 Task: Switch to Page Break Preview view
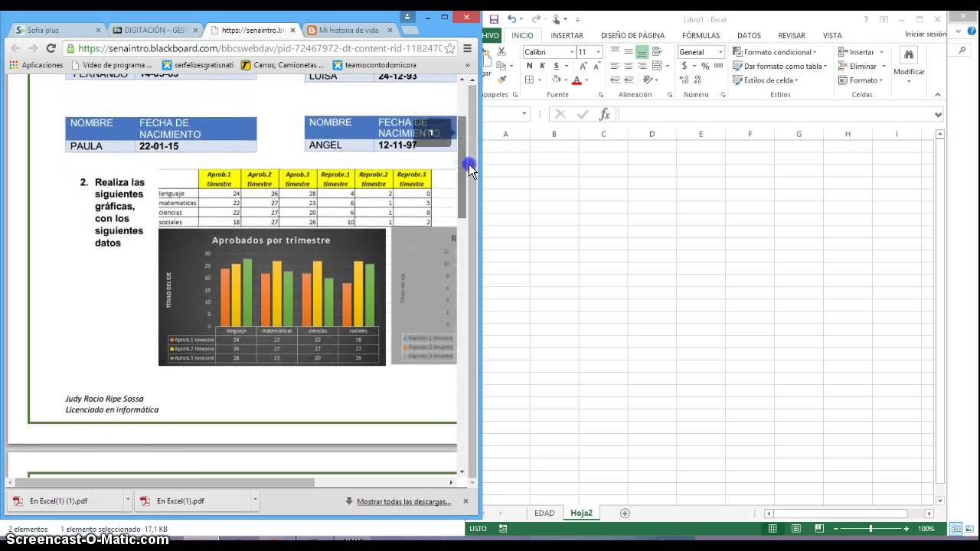[x=819, y=528]
